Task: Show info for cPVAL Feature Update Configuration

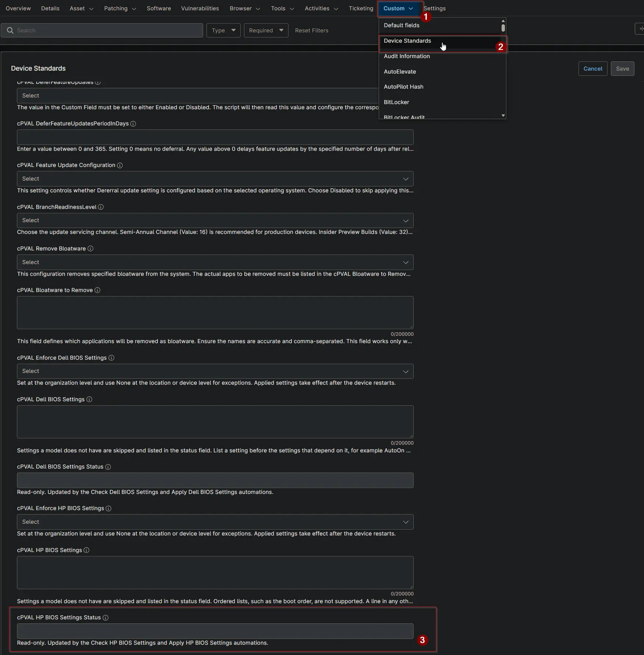Action: tap(120, 165)
